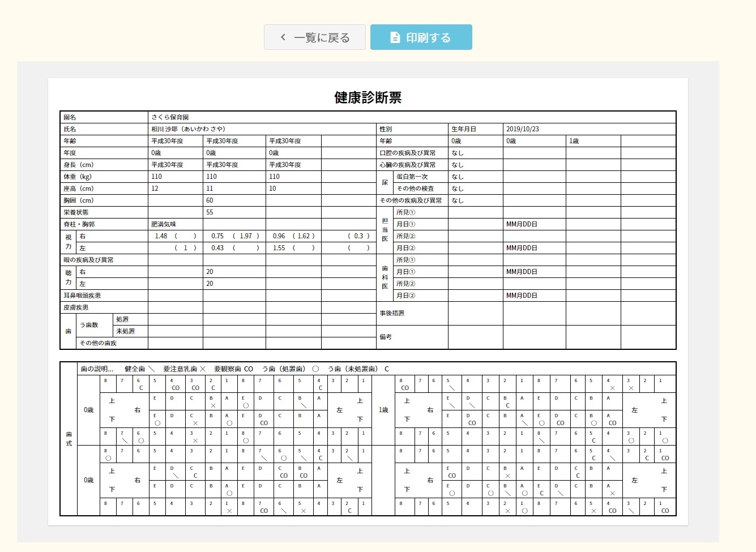Click the 事後措置 label cell
756x552 pixels.
[412, 313]
